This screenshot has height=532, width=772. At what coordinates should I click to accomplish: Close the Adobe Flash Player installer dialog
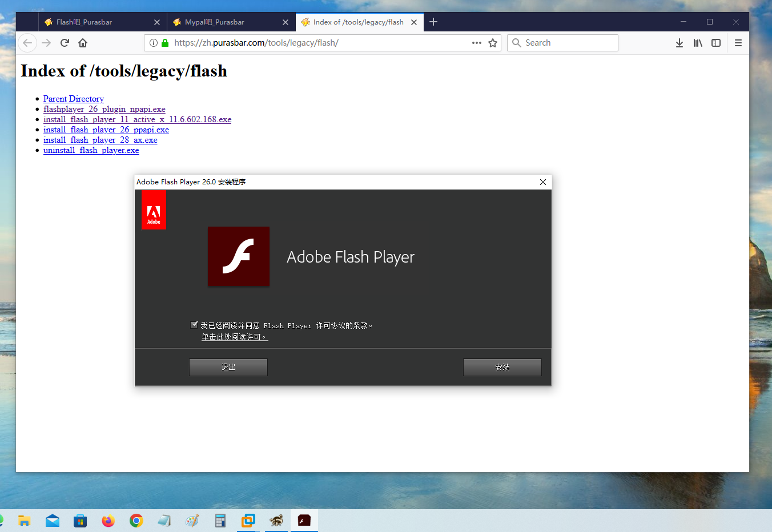click(x=543, y=182)
